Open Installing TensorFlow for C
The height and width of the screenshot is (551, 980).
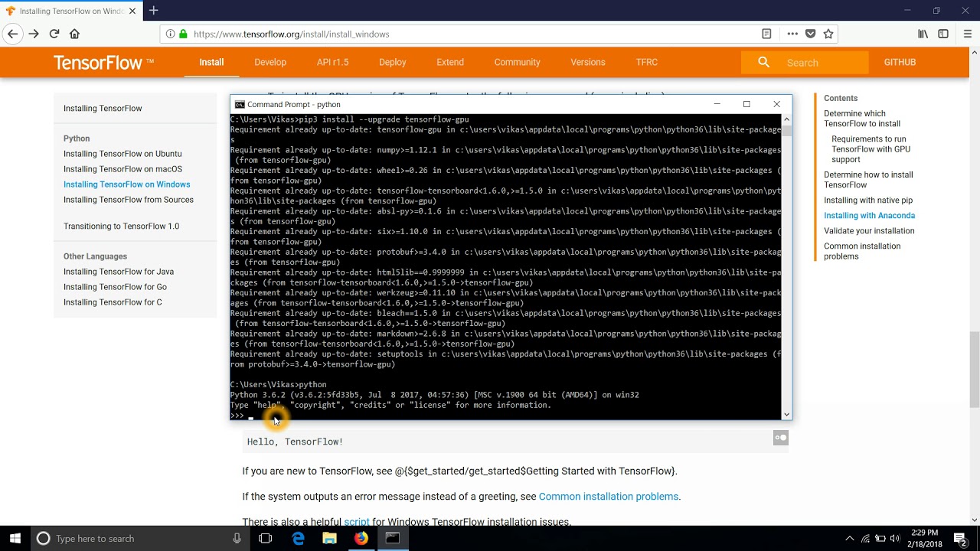coord(113,302)
